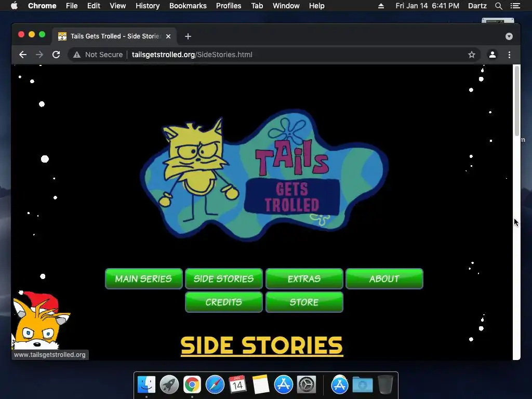Viewport: 532px width, 399px height.
Task: Open the MAIN SERIES page
Action: 144,279
